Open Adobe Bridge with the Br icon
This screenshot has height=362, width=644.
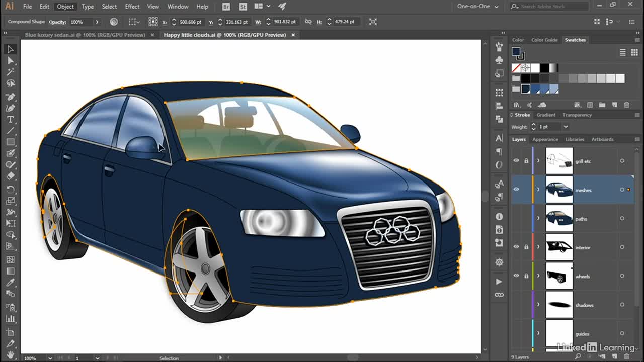[227, 7]
